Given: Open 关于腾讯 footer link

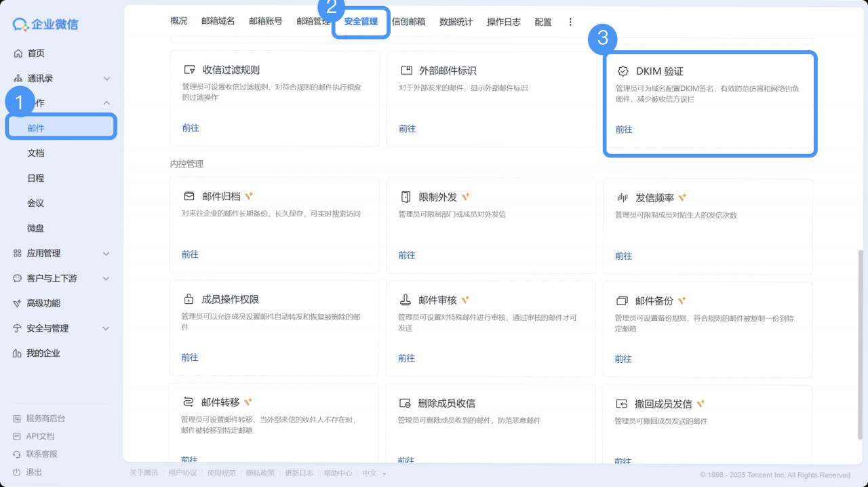Looking at the screenshot, I should 144,473.
